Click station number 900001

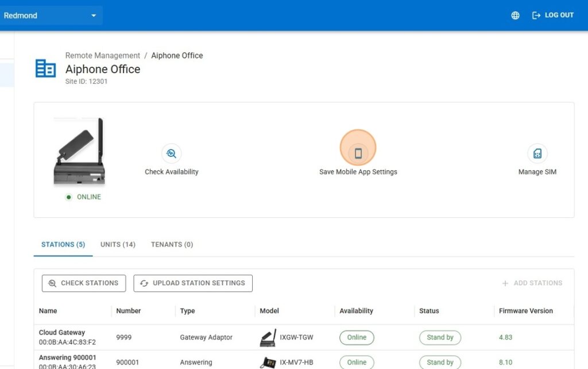[x=127, y=363]
